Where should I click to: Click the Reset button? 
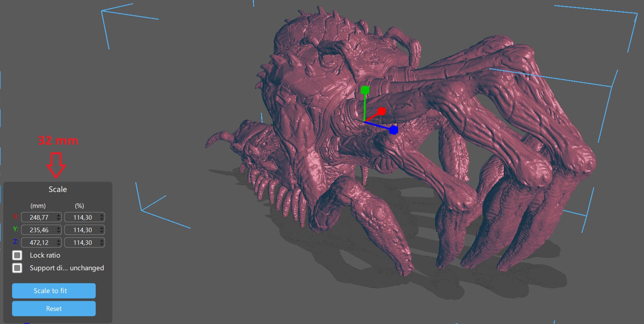(x=54, y=309)
